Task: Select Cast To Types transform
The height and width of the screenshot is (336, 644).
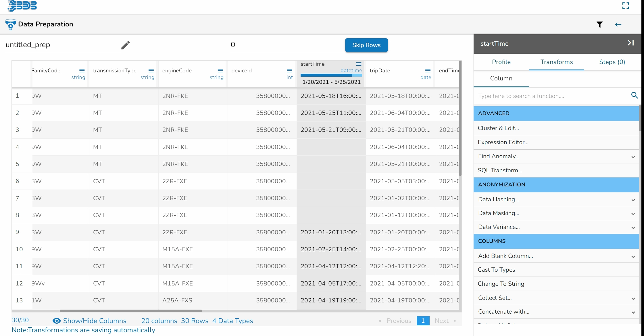Action: click(496, 270)
